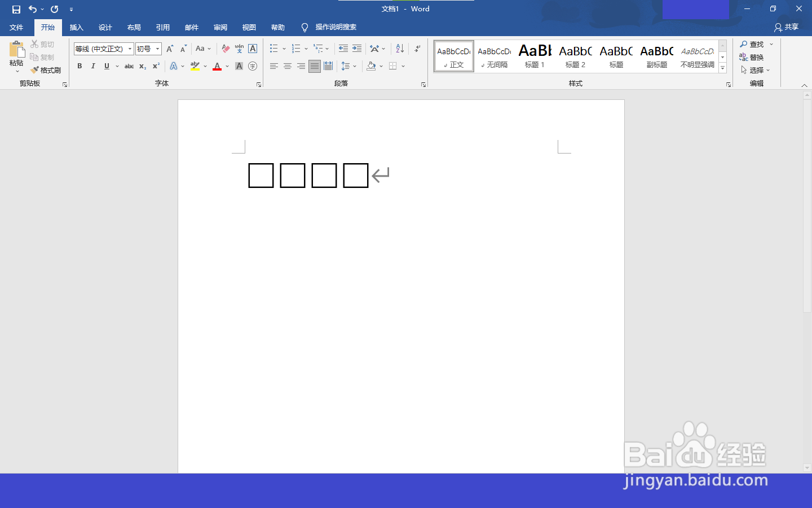Decrease the paragraph indent

(x=343, y=49)
